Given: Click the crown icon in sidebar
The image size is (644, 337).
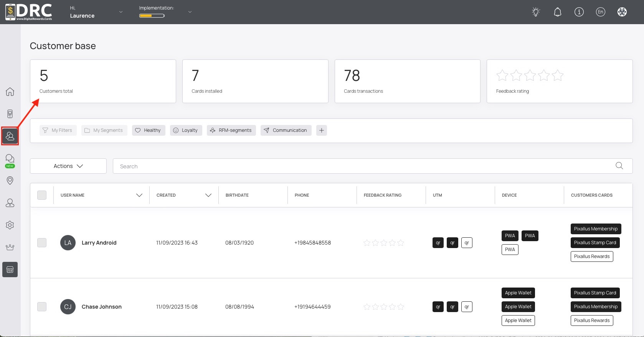Looking at the screenshot, I should [10, 247].
